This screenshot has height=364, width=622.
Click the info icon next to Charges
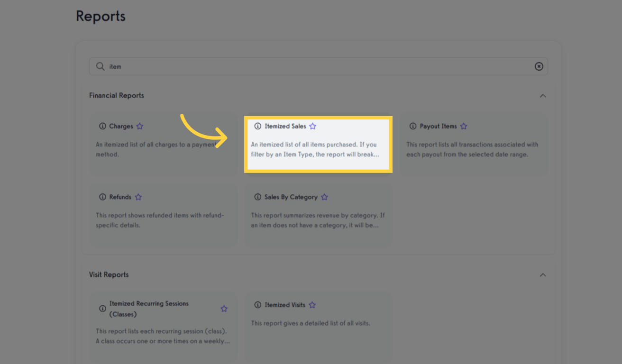[102, 126]
